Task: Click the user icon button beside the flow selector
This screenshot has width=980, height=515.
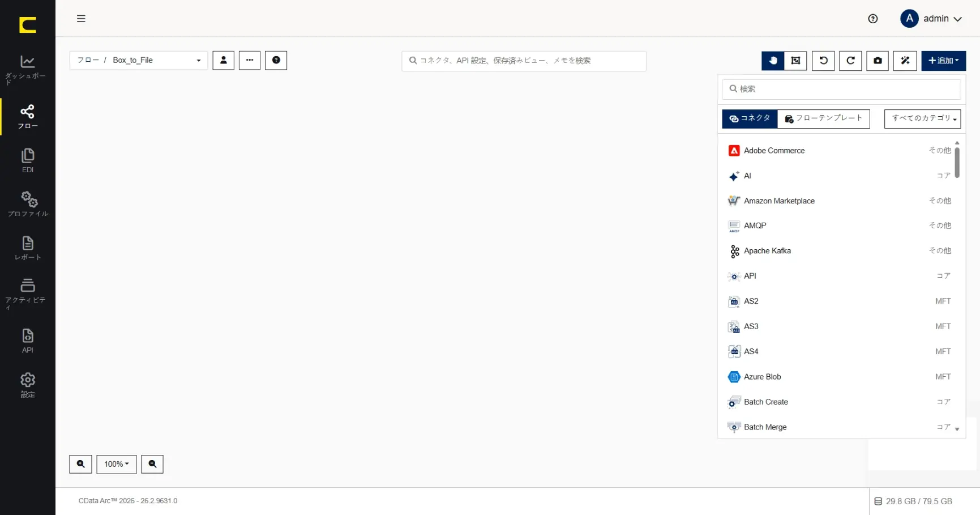Action: pos(223,60)
